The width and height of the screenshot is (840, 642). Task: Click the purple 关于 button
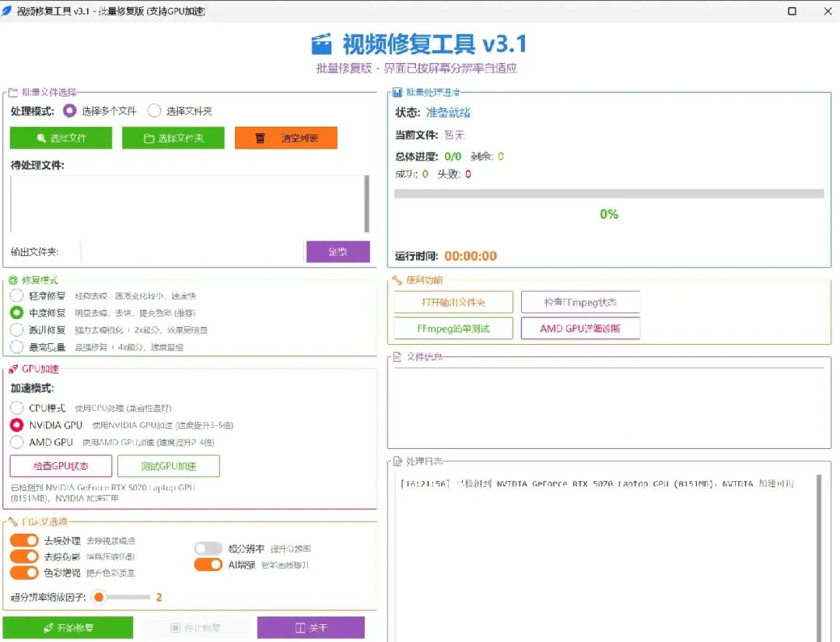(x=311, y=627)
